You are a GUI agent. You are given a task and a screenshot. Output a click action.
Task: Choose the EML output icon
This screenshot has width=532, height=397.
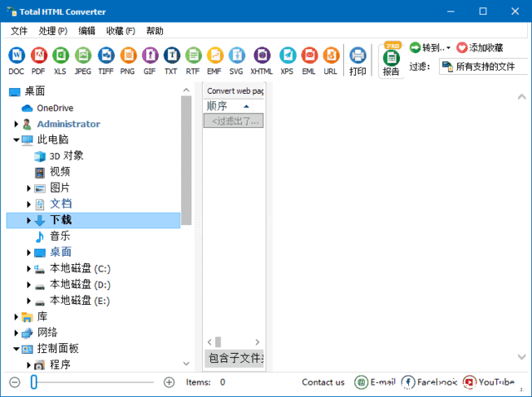[309, 61]
